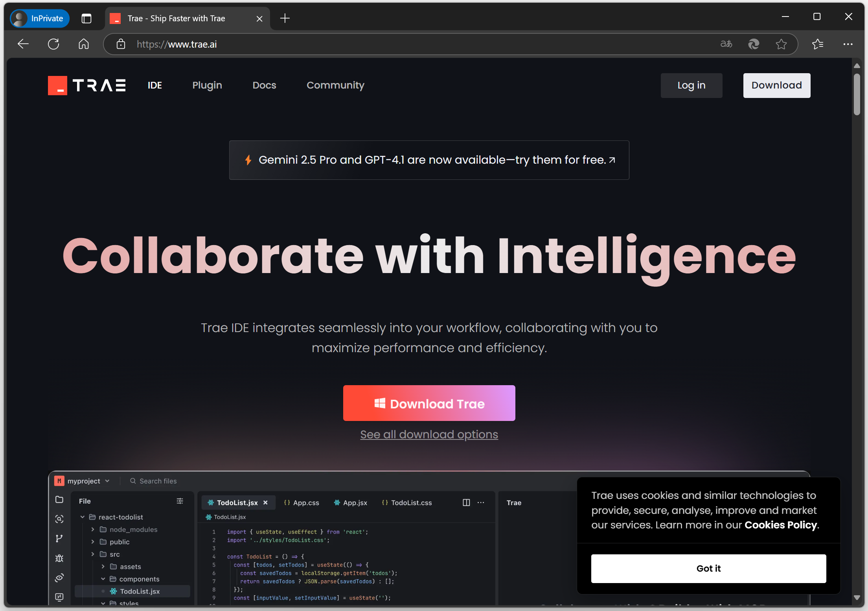Screen dimensions: 868x611
Task: Open the favorites list icon
Action: pyautogui.click(x=818, y=44)
